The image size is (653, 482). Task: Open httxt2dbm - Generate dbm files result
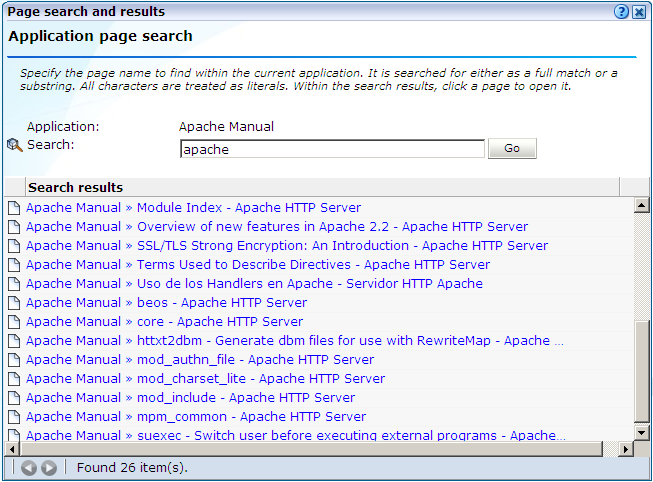point(294,341)
